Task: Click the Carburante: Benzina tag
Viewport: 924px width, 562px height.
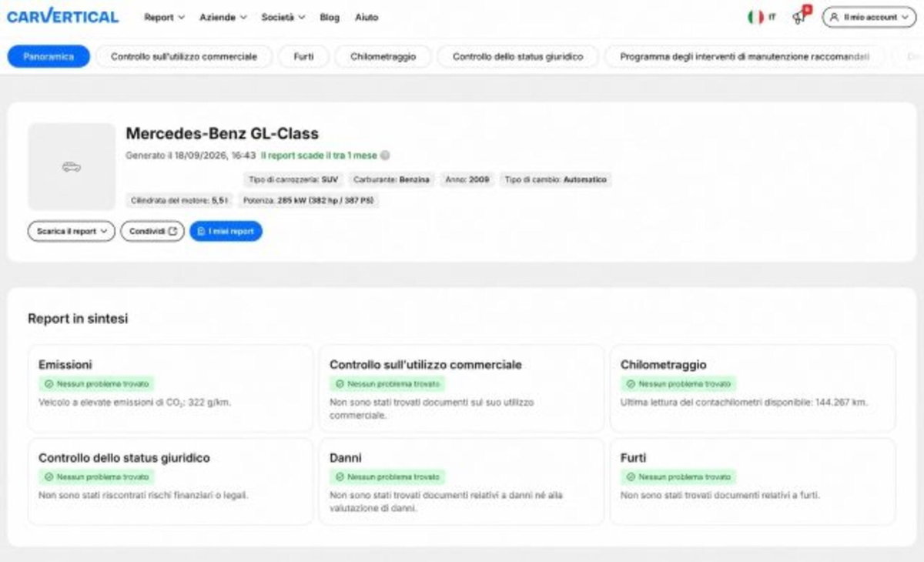Action: coord(391,179)
